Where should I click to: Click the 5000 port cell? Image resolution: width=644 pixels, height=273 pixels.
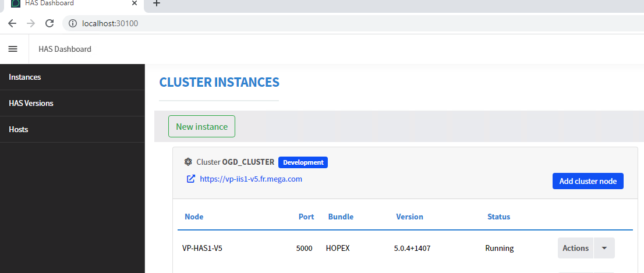305,249
